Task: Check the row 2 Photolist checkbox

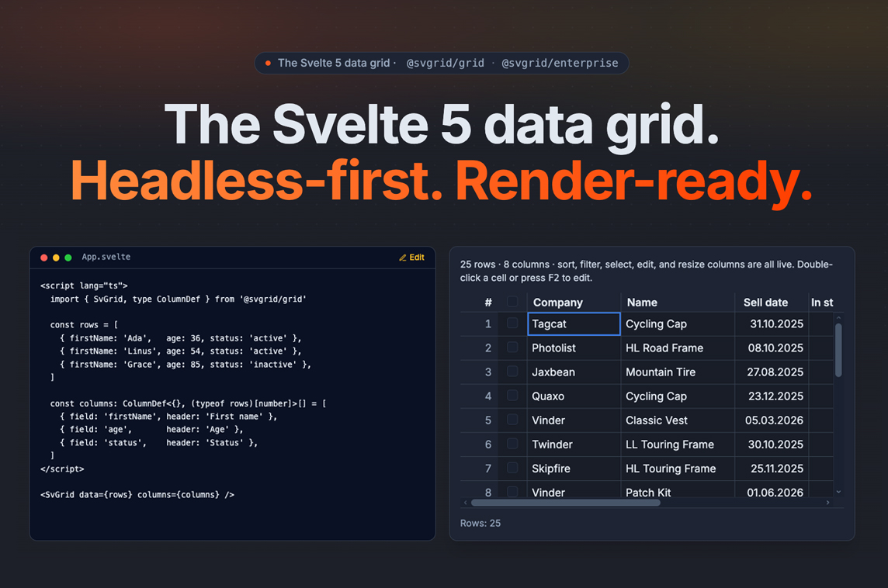Action: click(x=512, y=348)
